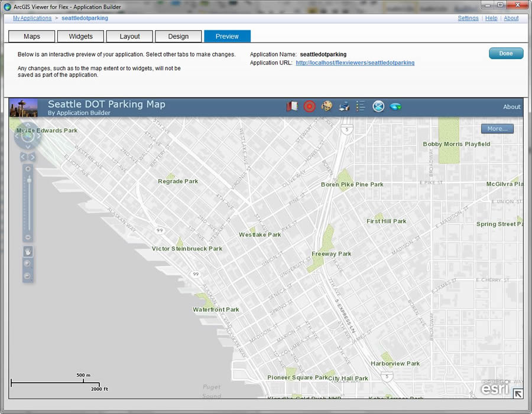532x414 pixels.
Task: Select the Preview tab
Action: click(228, 36)
